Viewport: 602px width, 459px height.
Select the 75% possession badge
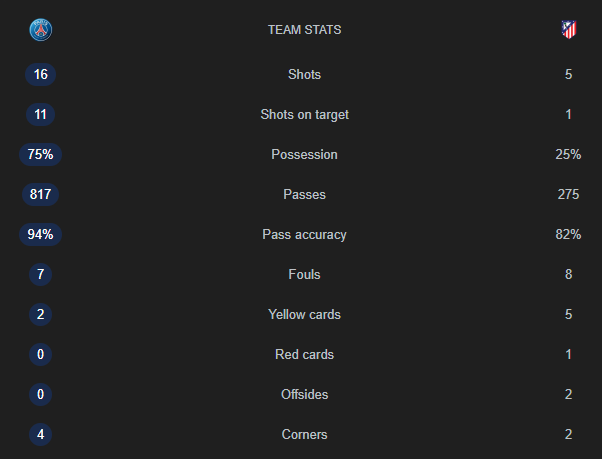[x=41, y=154]
